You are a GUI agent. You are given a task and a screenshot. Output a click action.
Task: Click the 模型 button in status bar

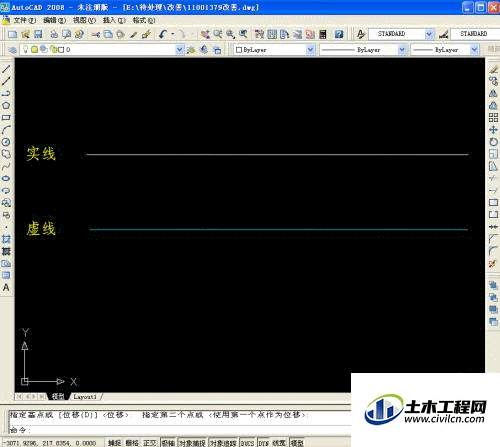297,443
